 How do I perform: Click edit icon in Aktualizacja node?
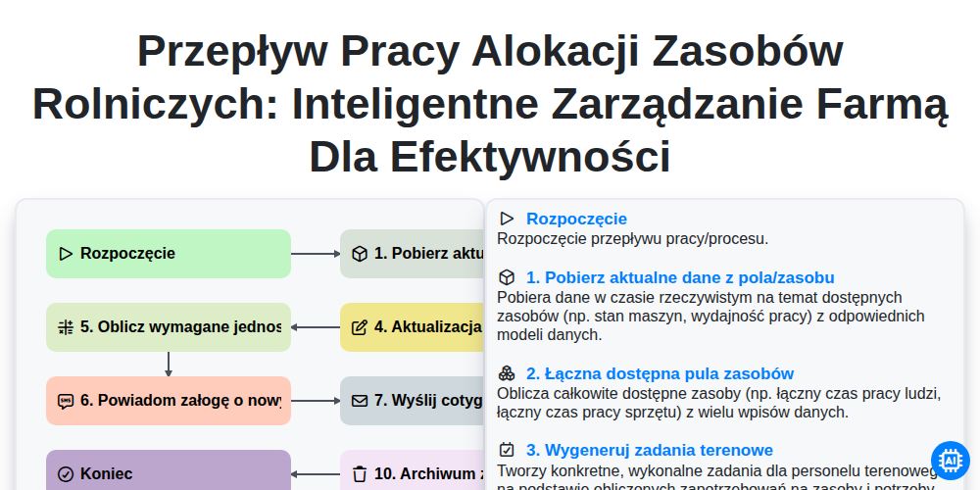[360, 327]
